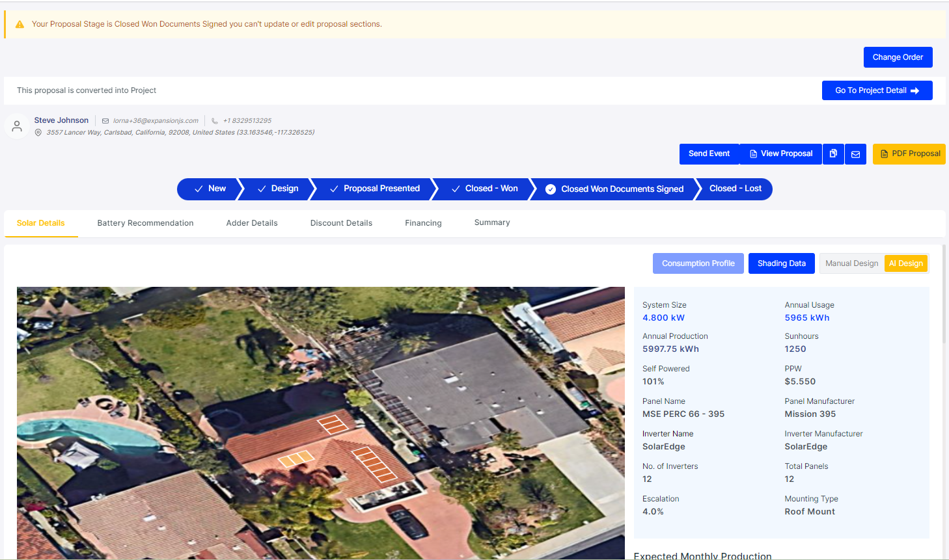
Task: Open the Battery Recommendation tab
Action: pyautogui.click(x=145, y=222)
